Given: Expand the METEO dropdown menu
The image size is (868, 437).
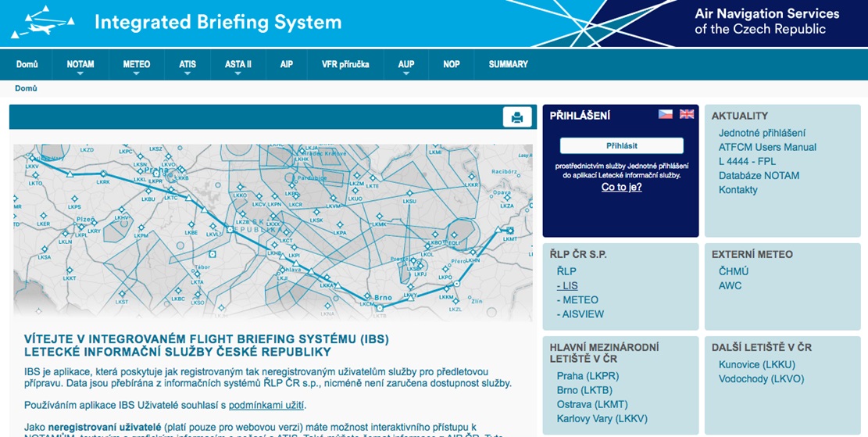Looking at the screenshot, I should (x=136, y=65).
